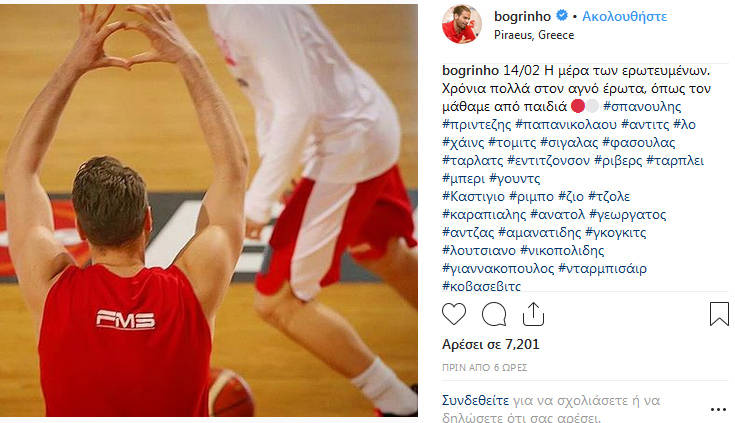Click the #σπανουλης hashtag
Screen dimensions: 735x423
[x=642, y=106]
